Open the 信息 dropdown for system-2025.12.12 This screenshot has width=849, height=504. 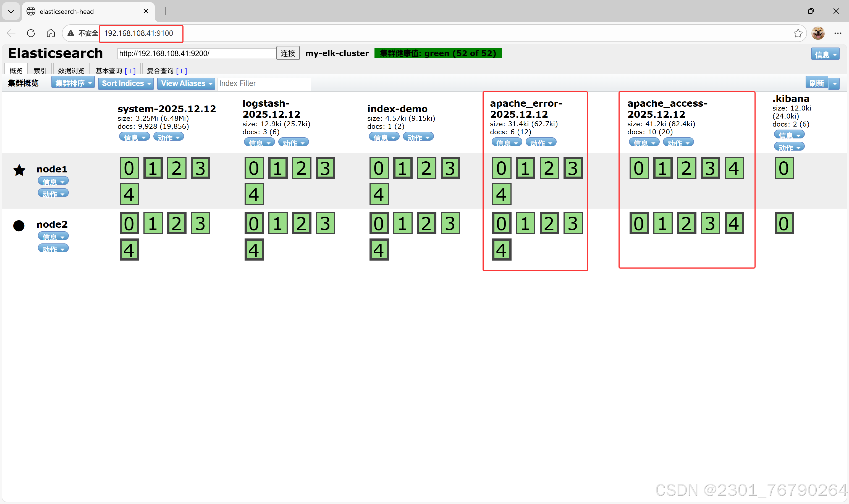[x=135, y=137]
